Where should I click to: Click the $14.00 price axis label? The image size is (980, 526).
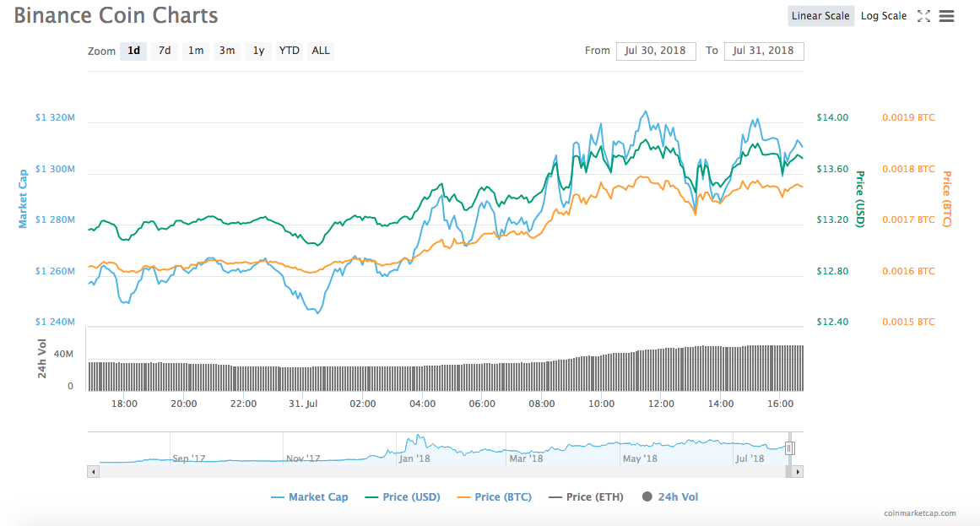click(832, 117)
